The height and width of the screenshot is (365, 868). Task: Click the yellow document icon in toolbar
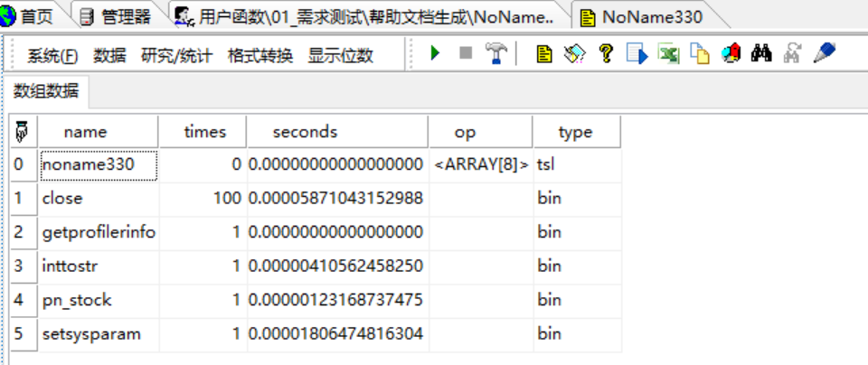(543, 54)
